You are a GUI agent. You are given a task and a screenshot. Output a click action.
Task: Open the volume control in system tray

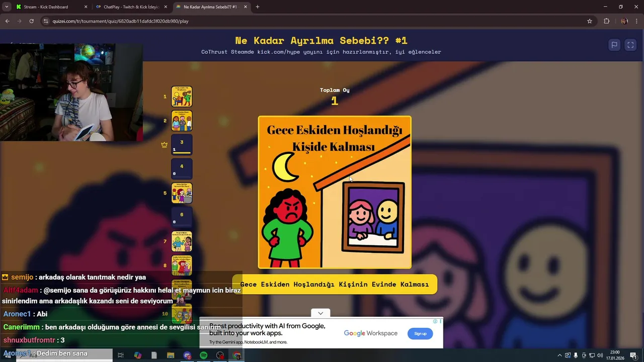[x=600, y=355]
